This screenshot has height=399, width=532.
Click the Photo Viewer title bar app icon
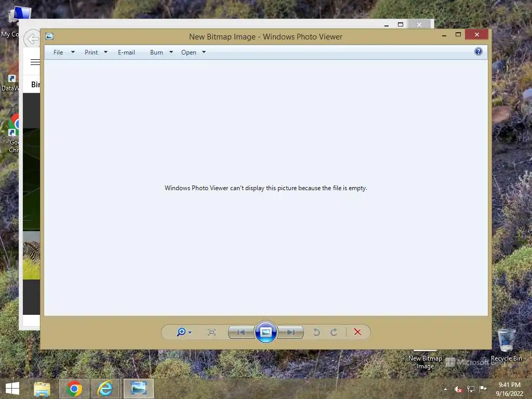[49, 36]
